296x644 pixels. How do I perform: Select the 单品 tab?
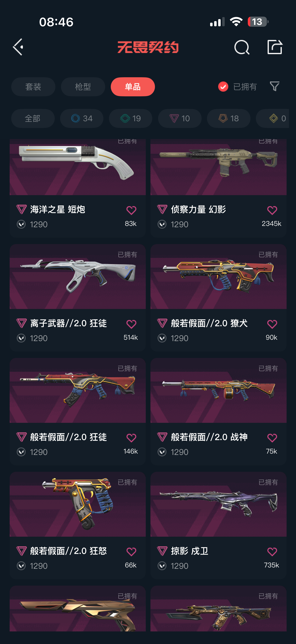(133, 87)
